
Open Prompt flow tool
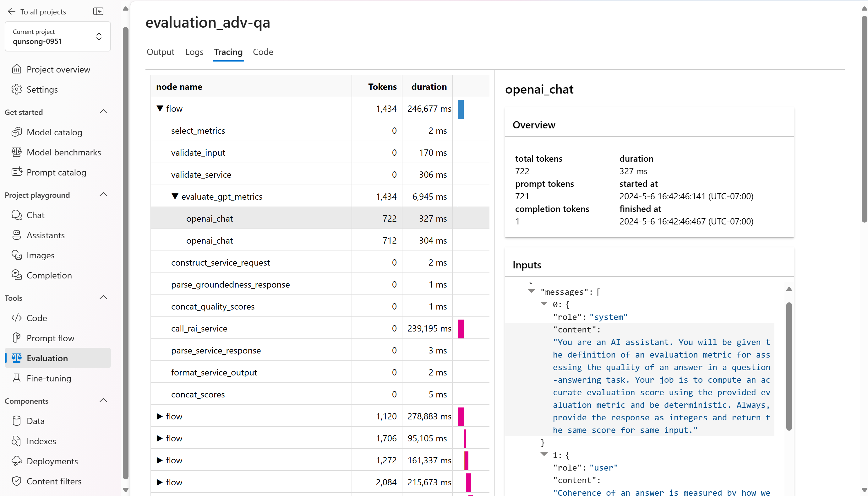pos(50,338)
